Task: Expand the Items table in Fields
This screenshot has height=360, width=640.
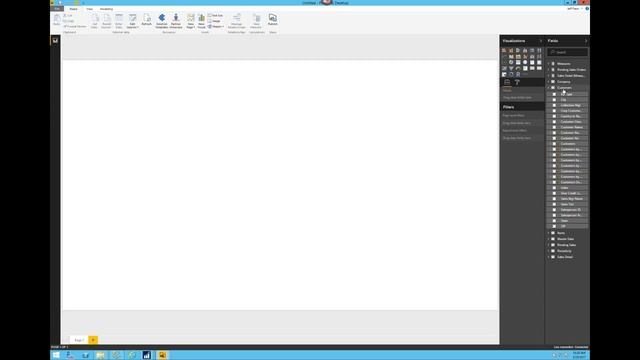Action: pyautogui.click(x=549, y=233)
